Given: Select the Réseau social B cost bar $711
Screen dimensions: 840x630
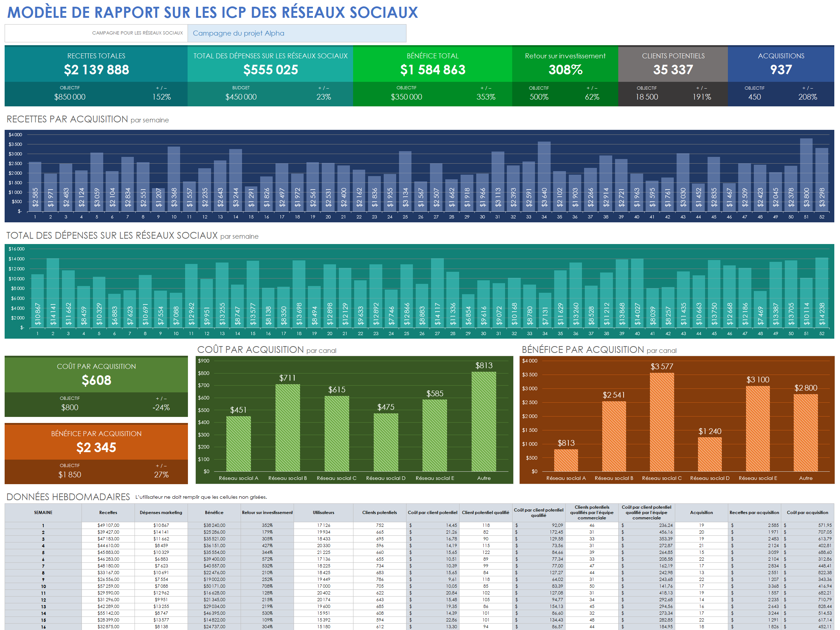Looking at the screenshot, I should 288,428.
